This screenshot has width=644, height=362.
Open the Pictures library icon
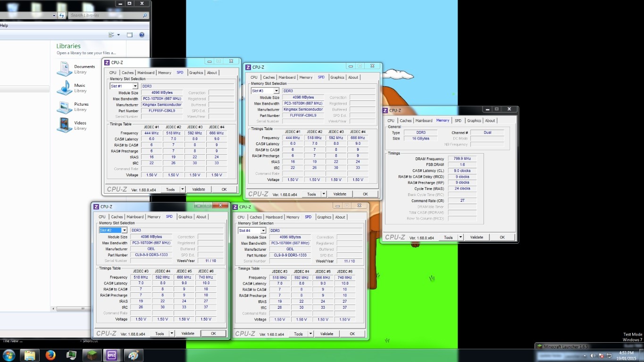coord(65,107)
